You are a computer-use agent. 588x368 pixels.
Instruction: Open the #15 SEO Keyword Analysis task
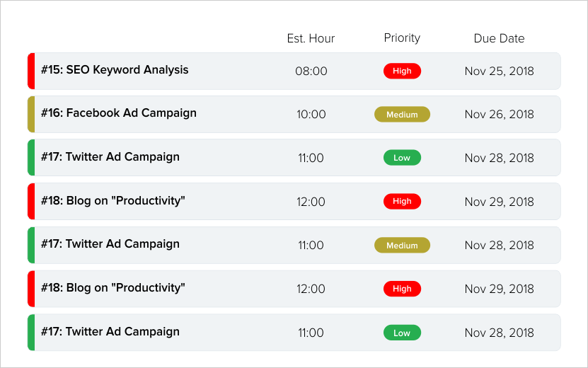point(115,70)
